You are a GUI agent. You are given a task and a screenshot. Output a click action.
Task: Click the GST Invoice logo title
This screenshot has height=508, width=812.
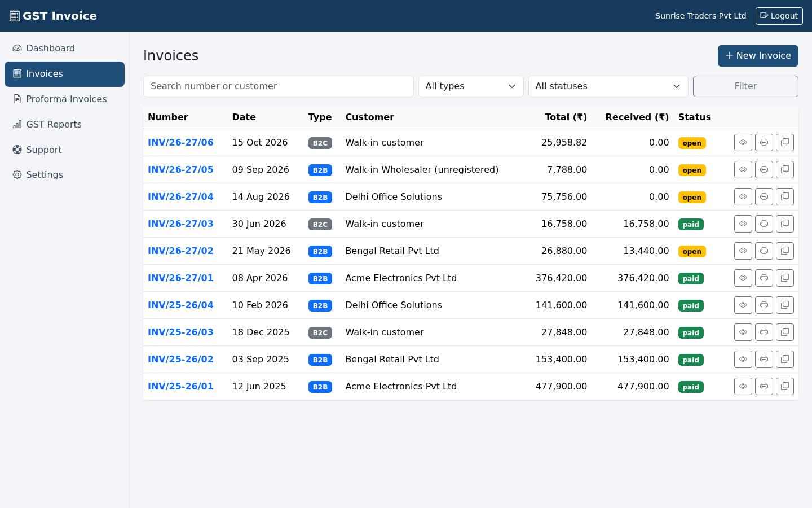pyautogui.click(x=53, y=16)
